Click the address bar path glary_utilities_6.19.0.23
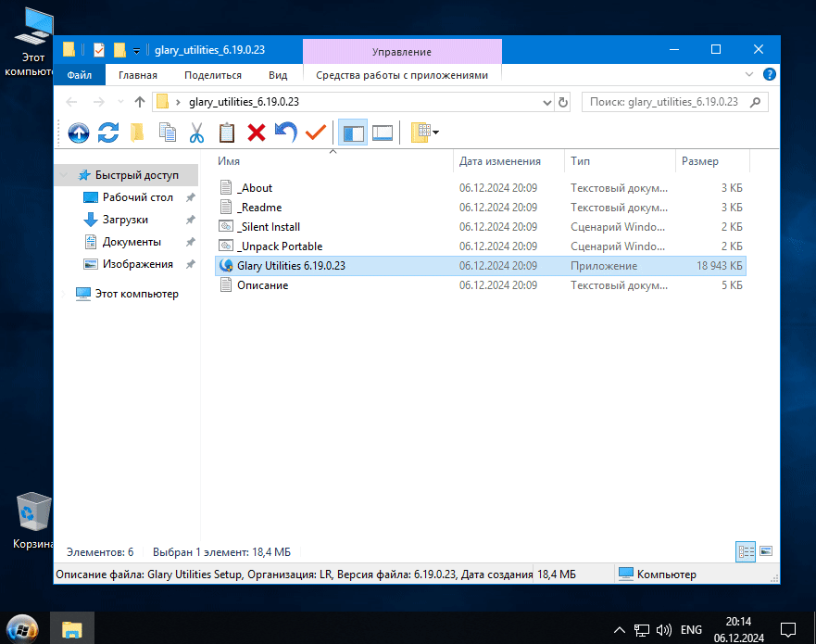This screenshot has width=816, height=644. coord(245,102)
